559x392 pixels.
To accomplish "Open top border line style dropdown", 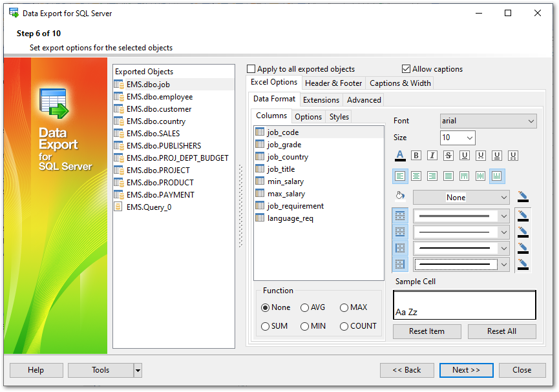I will pos(461,216).
